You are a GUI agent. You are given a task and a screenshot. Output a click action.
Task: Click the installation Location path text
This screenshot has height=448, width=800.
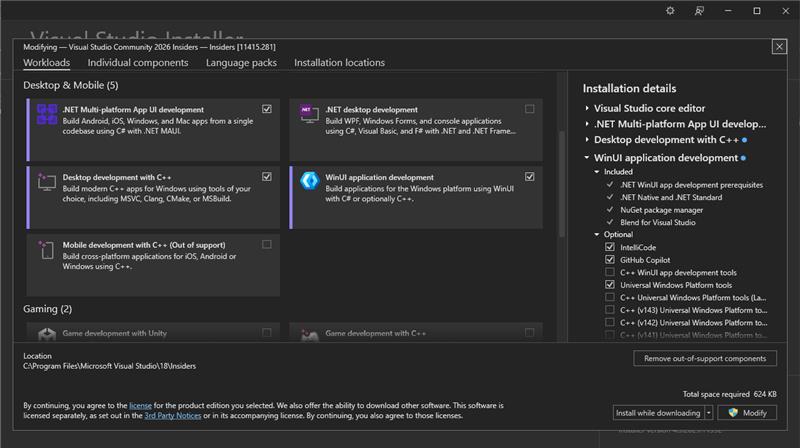point(109,366)
